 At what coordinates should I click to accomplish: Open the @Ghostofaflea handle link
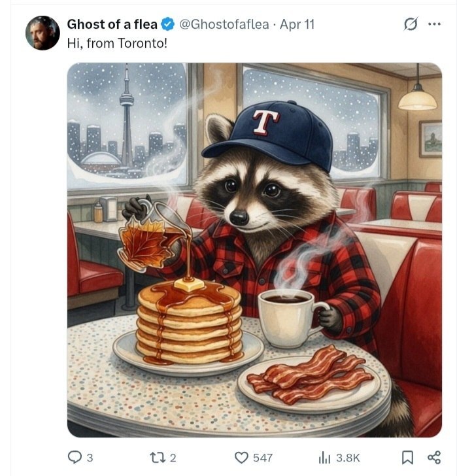pyautogui.click(x=224, y=24)
